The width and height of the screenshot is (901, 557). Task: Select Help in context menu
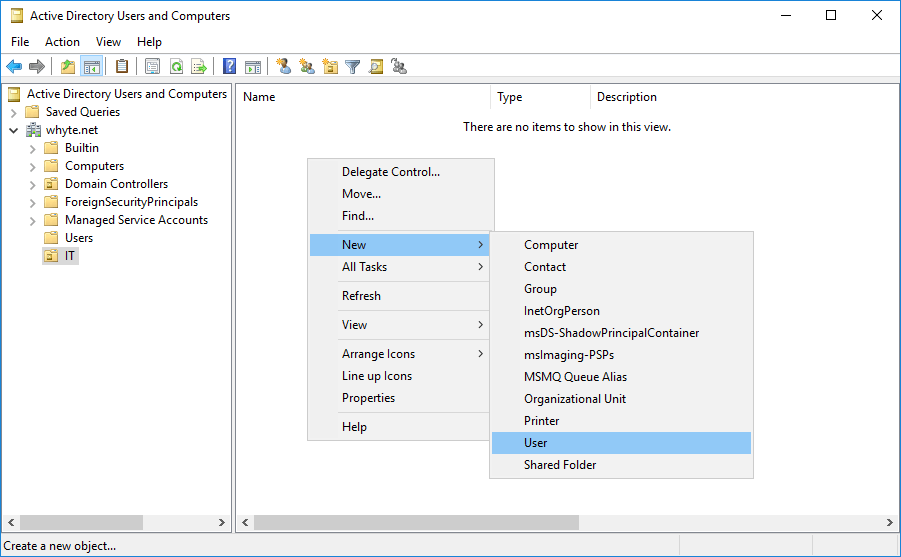(x=399, y=427)
